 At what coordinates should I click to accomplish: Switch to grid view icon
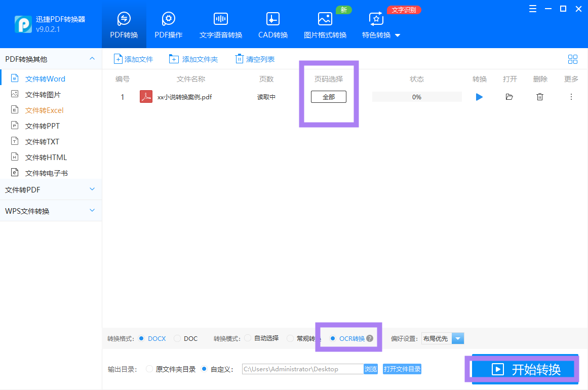(x=573, y=59)
